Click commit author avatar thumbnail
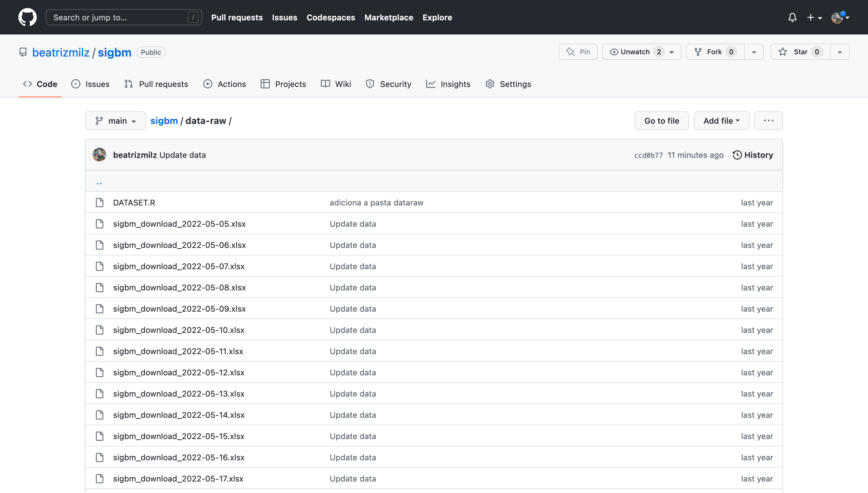The width and height of the screenshot is (868, 493). pos(99,155)
